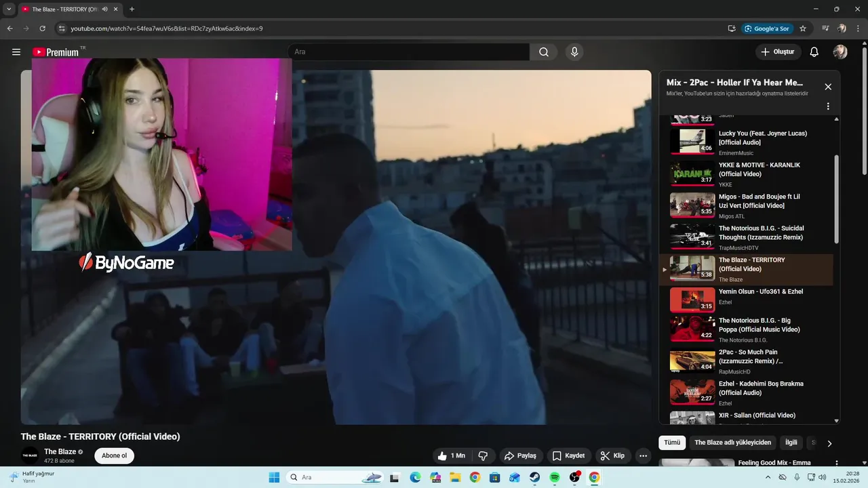
Task: Close the Mix playlist panel
Action: click(x=828, y=87)
